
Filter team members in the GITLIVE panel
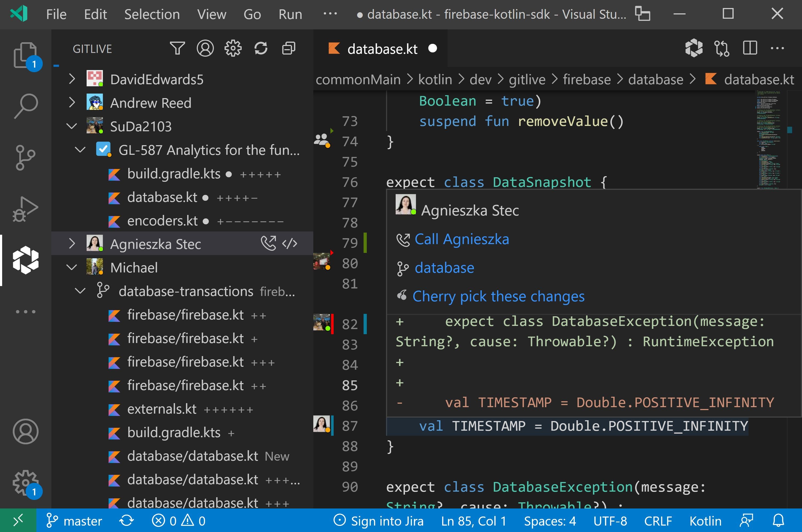178,48
